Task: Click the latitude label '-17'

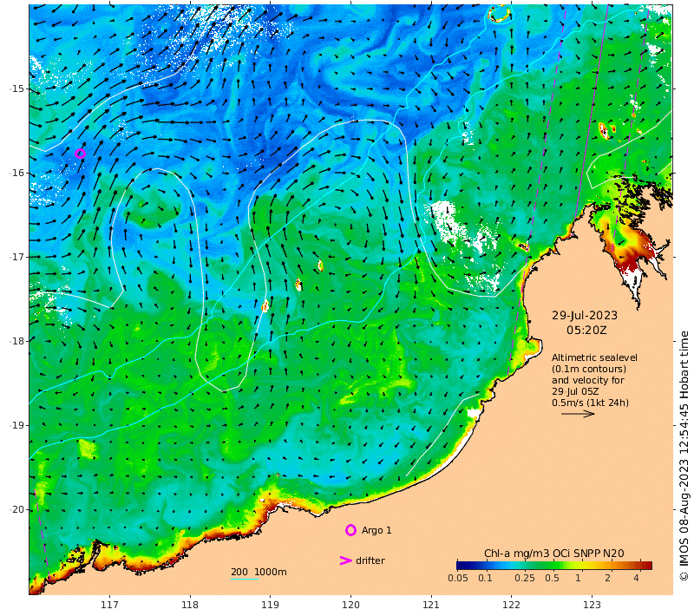Action: [16, 257]
